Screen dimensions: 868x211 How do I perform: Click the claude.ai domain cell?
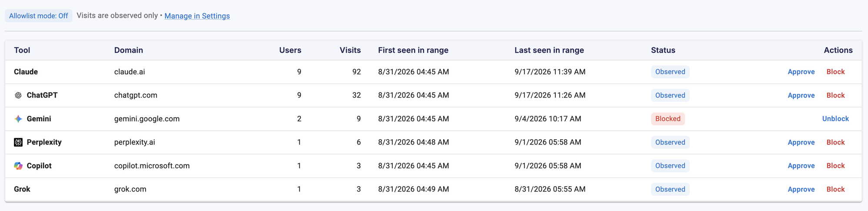click(x=130, y=72)
